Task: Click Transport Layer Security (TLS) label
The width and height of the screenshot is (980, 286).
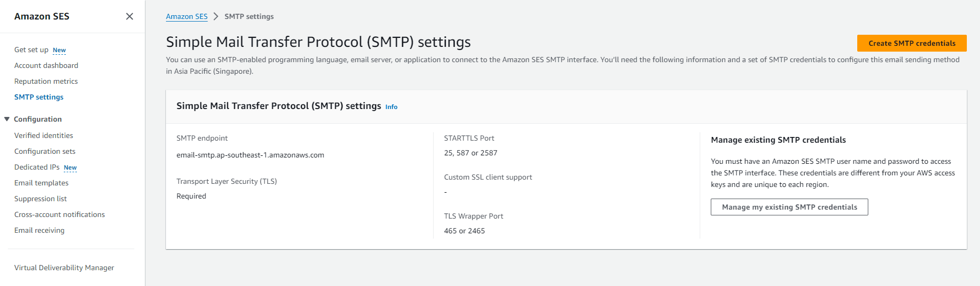Action: pos(227,181)
